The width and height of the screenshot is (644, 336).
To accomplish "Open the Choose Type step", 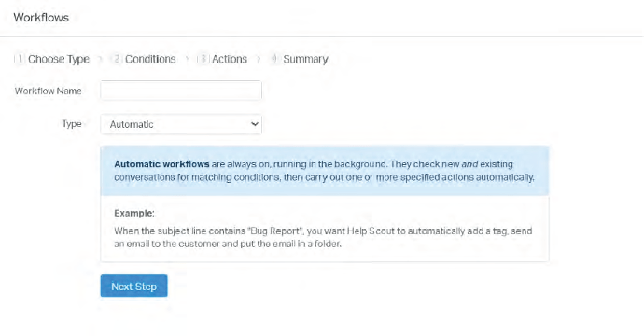I will pos(59,59).
